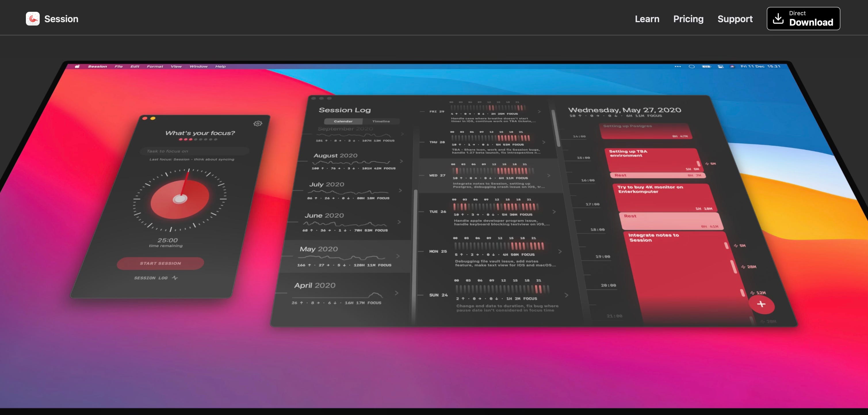Select the May 2020 row
Viewport: 868px width, 415px height.
(x=346, y=257)
